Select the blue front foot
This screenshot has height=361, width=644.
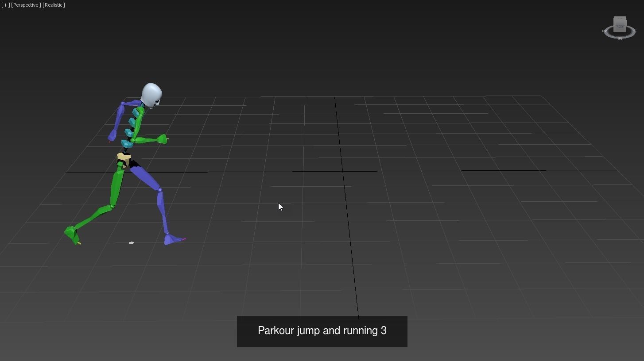pyautogui.click(x=174, y=239)
